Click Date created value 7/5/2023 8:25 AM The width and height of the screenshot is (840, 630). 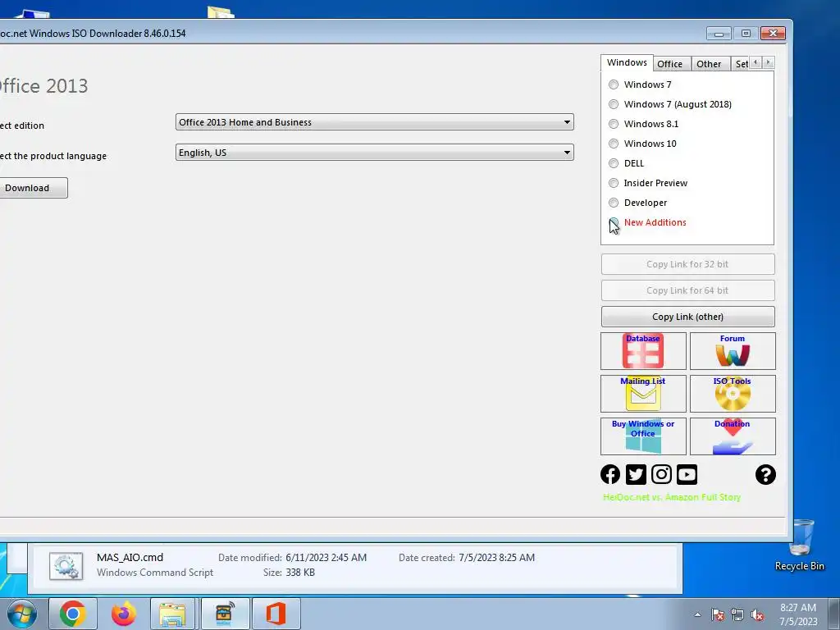tap(496, 558)
